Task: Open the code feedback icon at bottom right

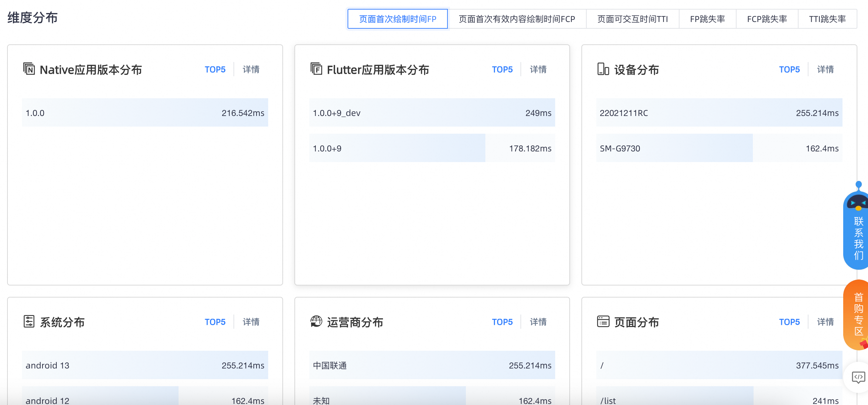Action: coord(858,377)
